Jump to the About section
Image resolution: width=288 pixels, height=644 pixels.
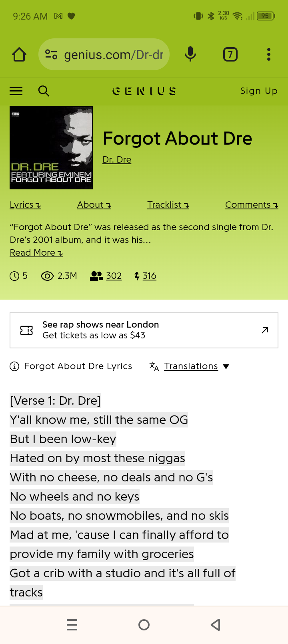(94, 205)
